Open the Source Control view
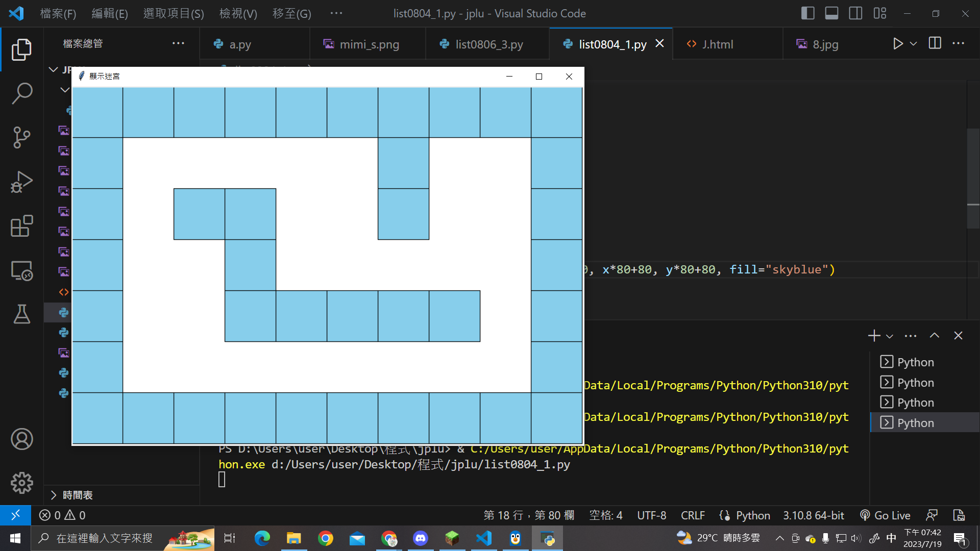The width and height of the screenshot is (980, 551). tap(22, 137)
